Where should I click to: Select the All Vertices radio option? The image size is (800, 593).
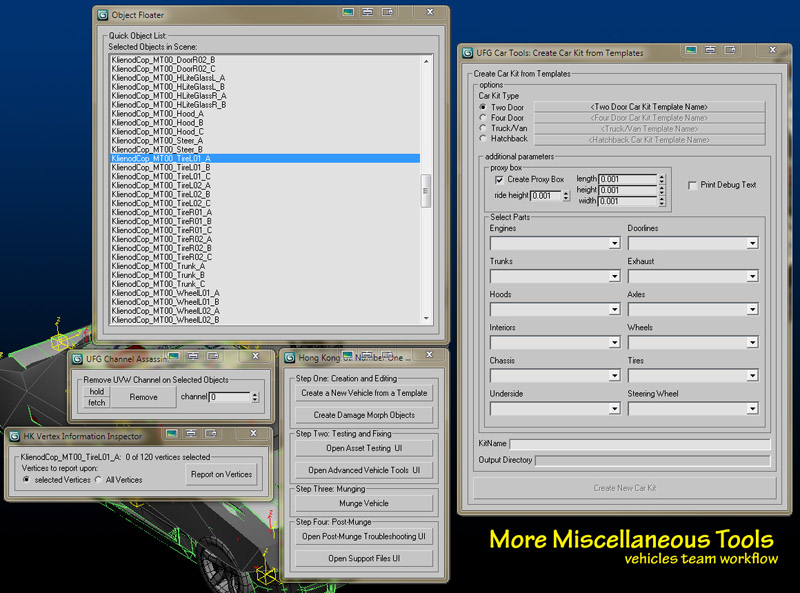coord(98,480)
